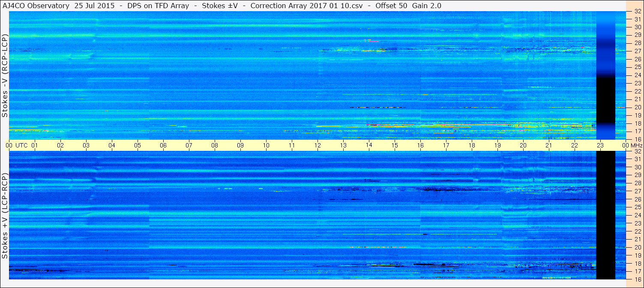Click the 'Gain 2.0' header value
644x288 pixels.
pos(427,6)
